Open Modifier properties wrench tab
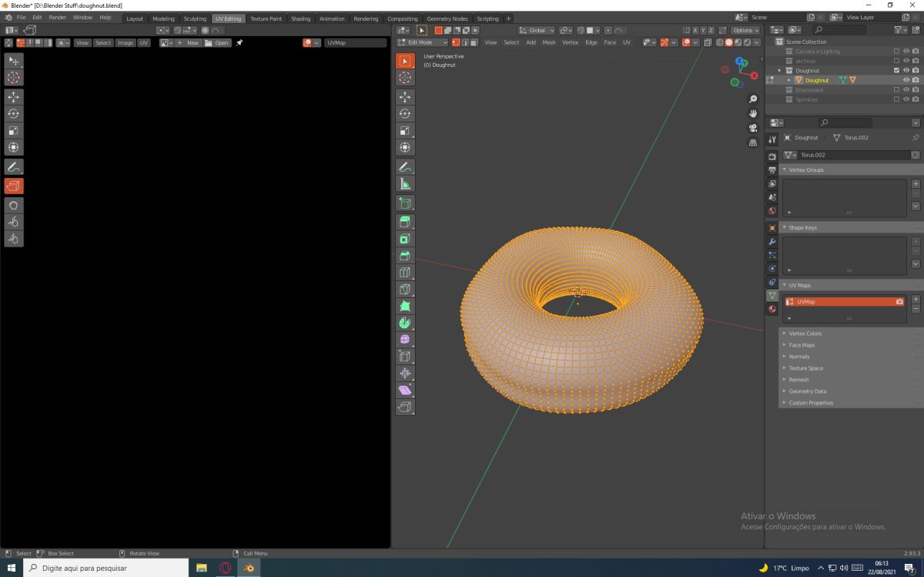The height and width of the screenshot is (577, 924). coord(772,241)
